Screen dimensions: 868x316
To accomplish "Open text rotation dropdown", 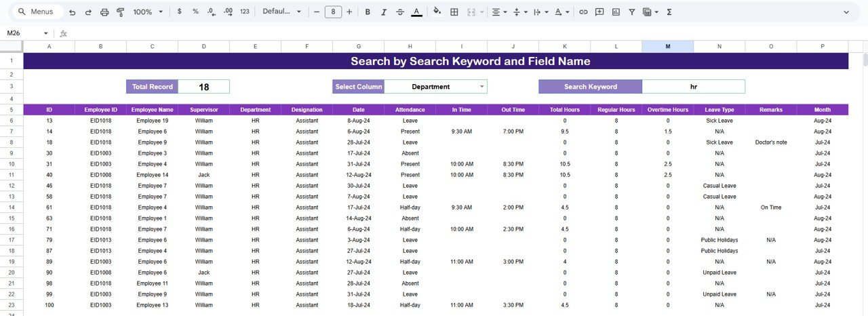I will (x=561, y=12).
